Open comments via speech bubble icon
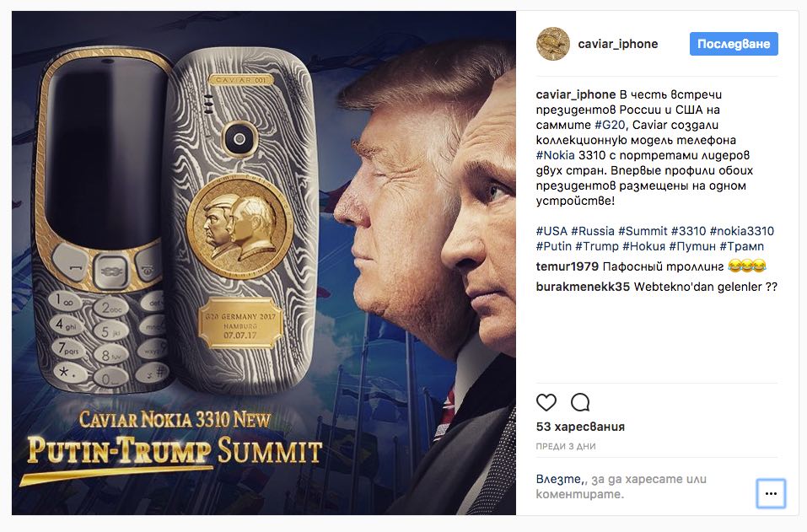Screen dimensions: 807x532 [580, 402]
